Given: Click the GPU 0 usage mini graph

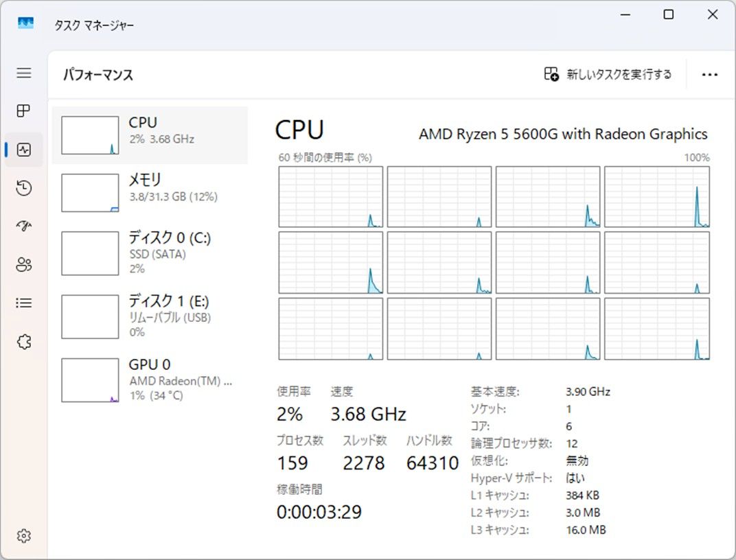Looking at the screenshot, I should click(x=90, y=380).
